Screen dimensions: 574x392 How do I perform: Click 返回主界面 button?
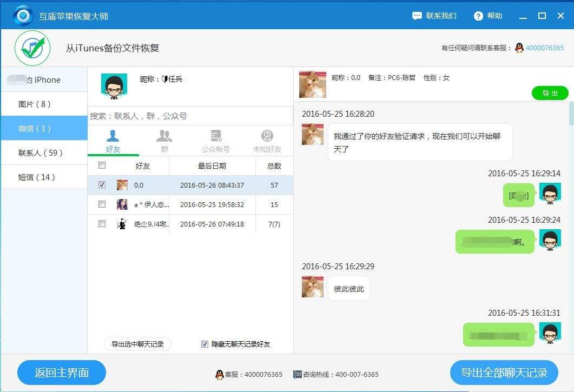(x=62, y=373)
